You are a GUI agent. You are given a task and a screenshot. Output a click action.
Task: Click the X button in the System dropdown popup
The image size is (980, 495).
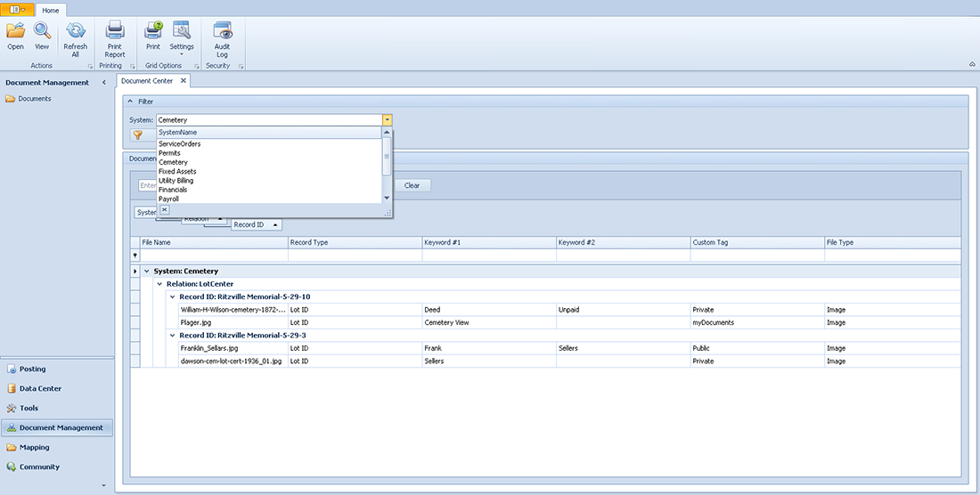(165, 210)
